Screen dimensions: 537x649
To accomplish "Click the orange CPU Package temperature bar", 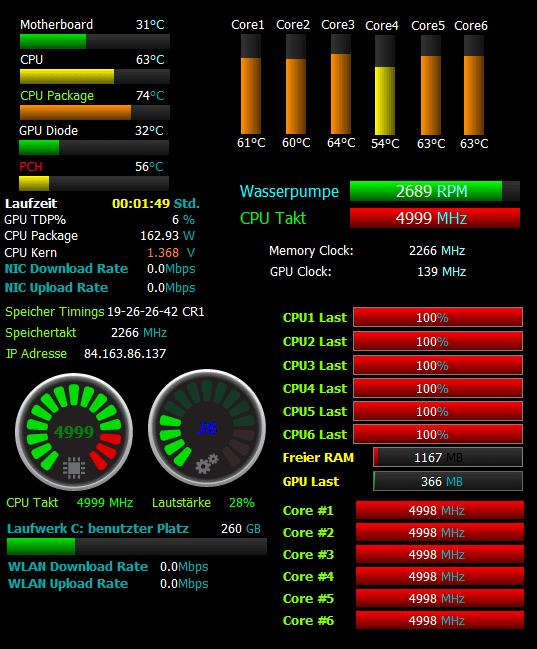I will pyautogui.click(x=95, y=113).
